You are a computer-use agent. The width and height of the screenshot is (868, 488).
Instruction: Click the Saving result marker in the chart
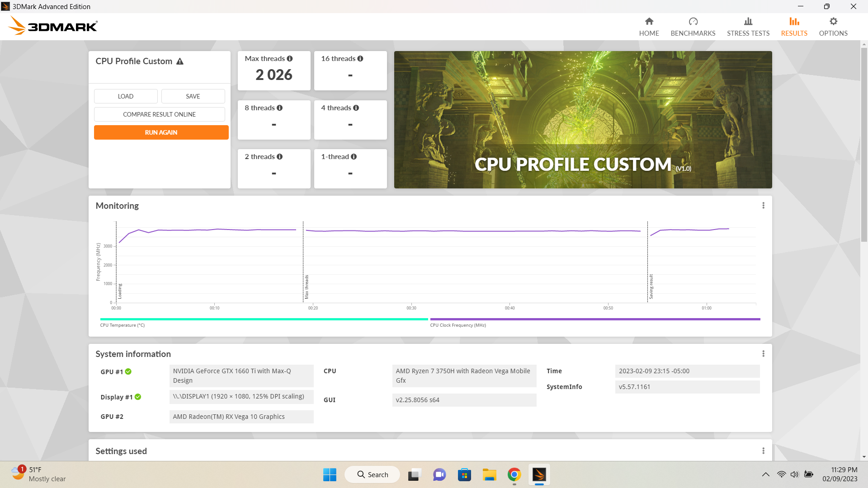(x=651, y=286)
